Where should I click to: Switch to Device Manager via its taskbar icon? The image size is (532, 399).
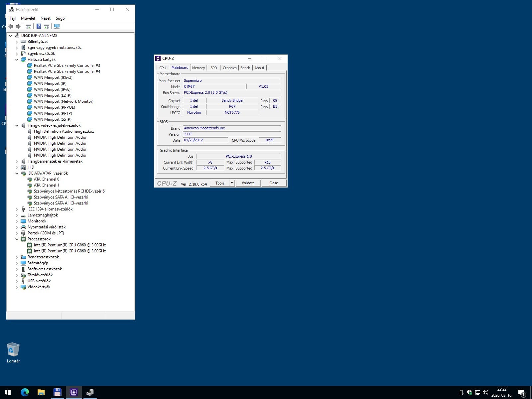pos(90,392)
